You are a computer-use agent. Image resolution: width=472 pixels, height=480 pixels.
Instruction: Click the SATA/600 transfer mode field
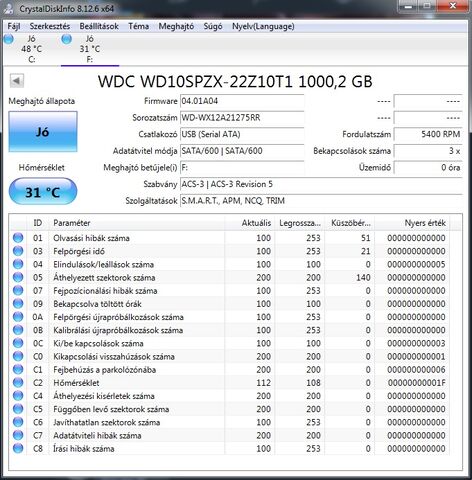click(x=242, y=151)
